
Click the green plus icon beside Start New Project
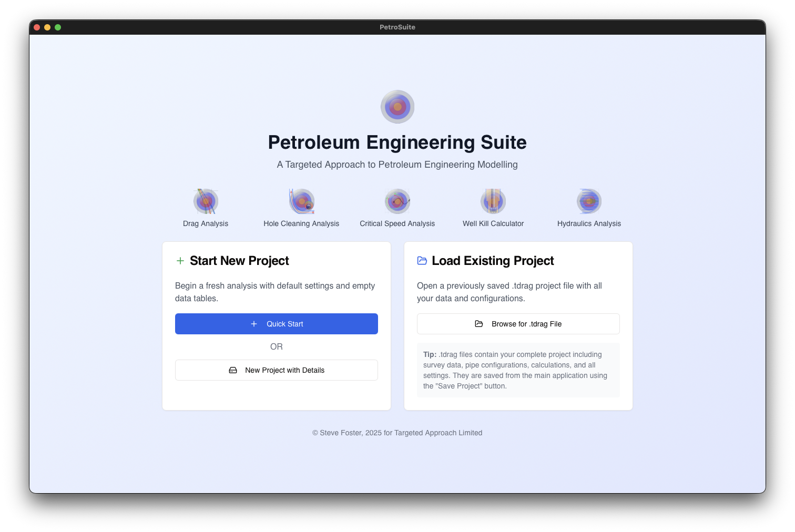(x=180, y=260)
